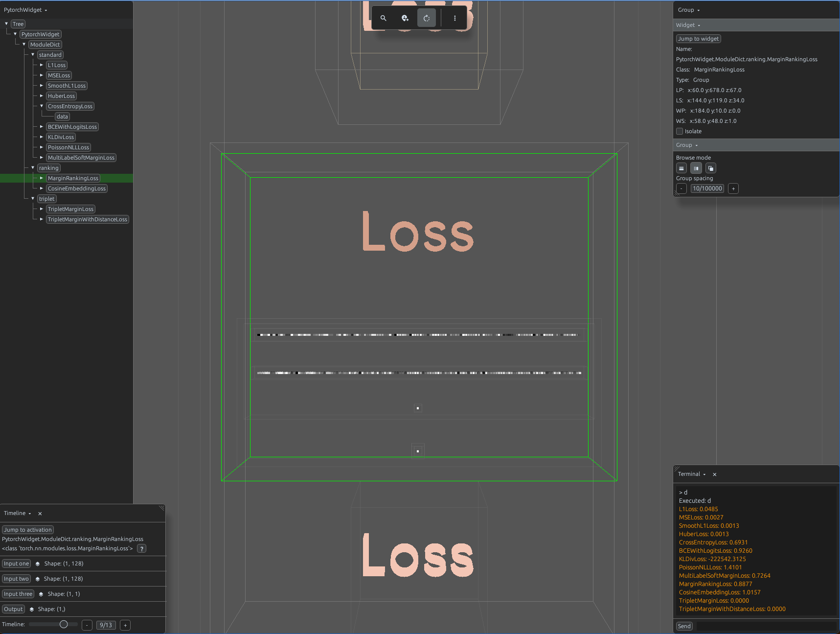Expand the HuberLoss tree node
Viewport: 840px width, 634px height.
(x=42, y=95)
